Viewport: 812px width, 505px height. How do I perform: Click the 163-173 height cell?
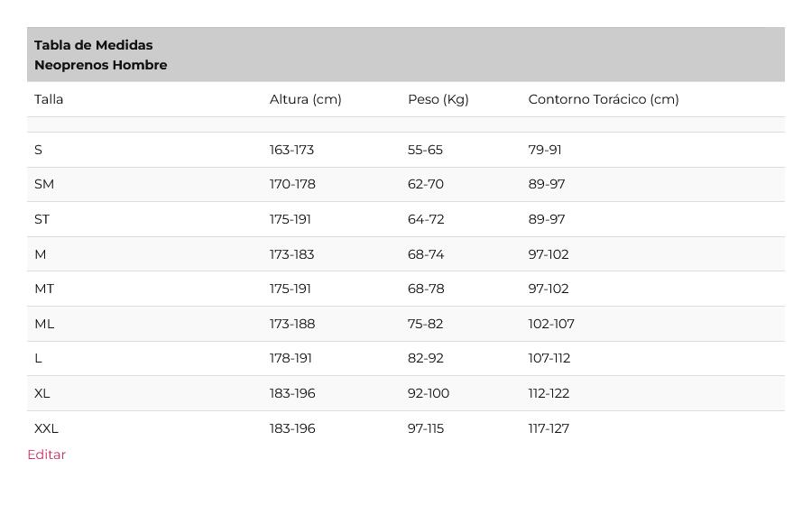291,150
